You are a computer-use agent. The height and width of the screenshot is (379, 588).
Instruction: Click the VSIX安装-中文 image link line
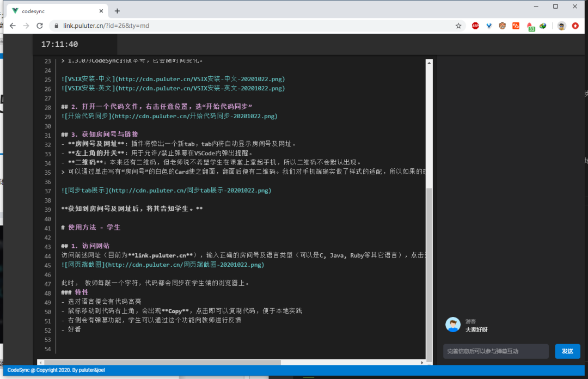[x=173, y=79]
